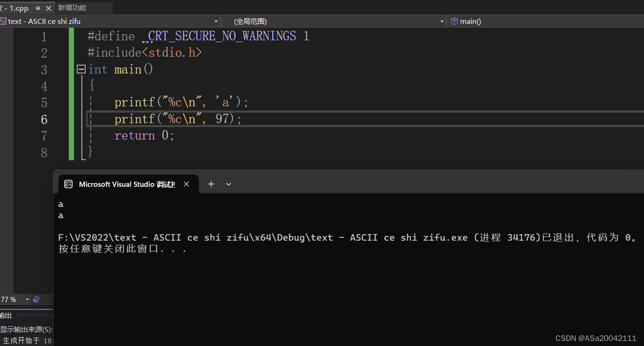Image resolution: width=644 pixels, height=346 pixels.
Task: Click line number 2 in the gutter
Action: (44, 53)
